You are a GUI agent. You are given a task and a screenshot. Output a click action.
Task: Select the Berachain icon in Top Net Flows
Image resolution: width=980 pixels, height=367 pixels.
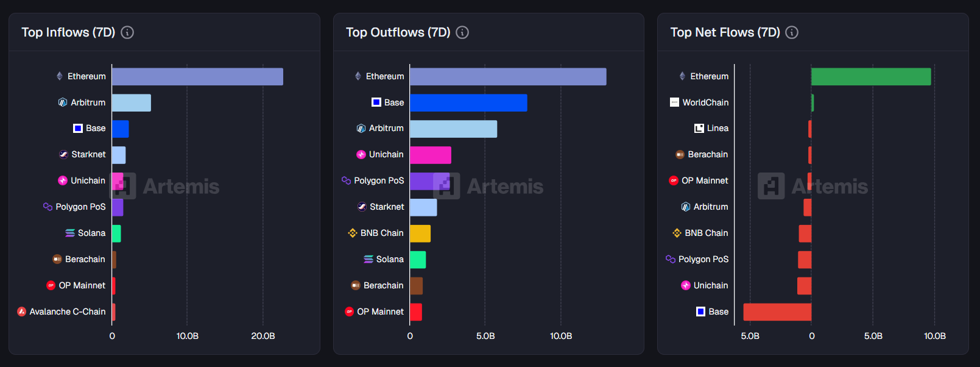[680, 155]
